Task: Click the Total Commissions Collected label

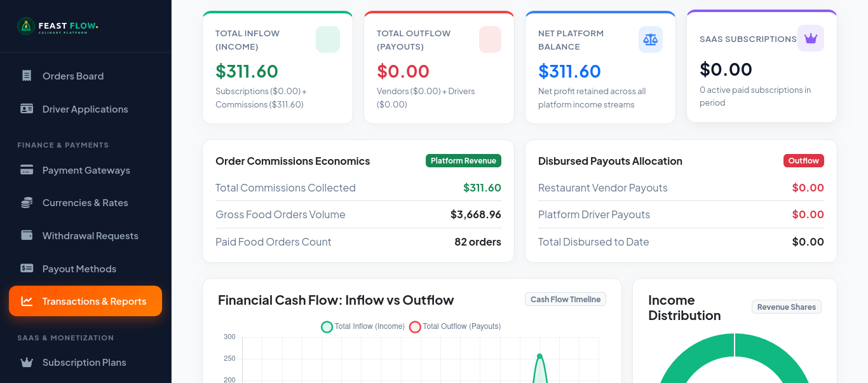Action: pyautogui.click(x=285, y=188)
